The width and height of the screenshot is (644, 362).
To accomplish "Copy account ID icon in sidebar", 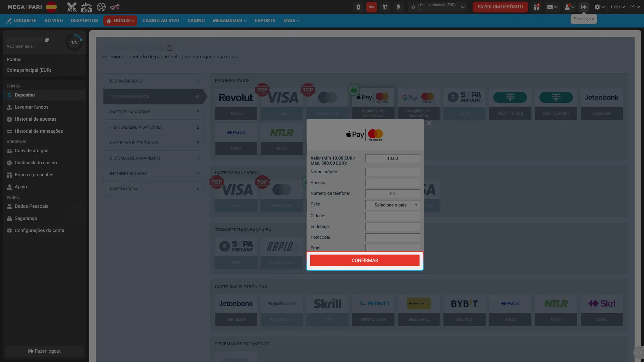I will click(x=47, y=40).
